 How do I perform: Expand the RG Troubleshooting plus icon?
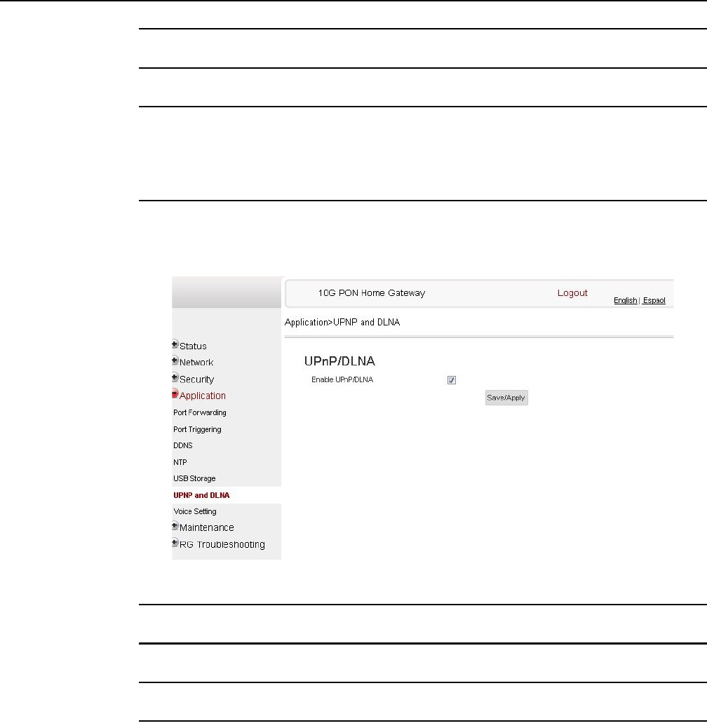tap(175, 543)
